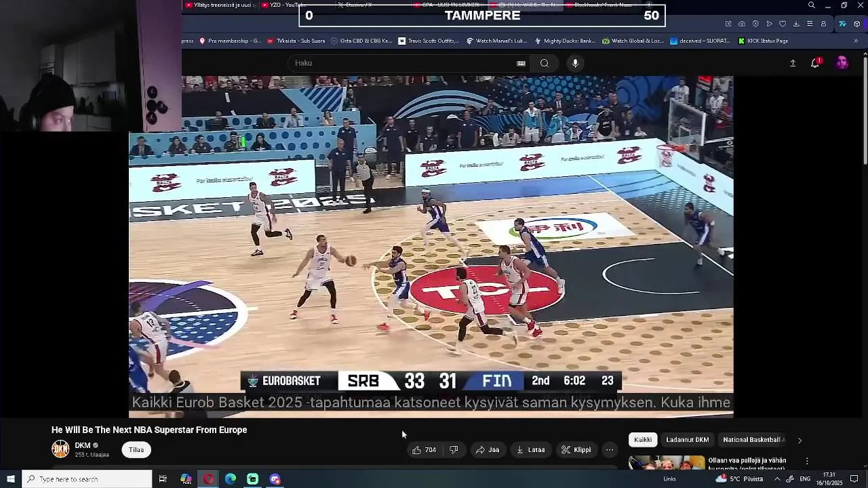868x488 pixels.
Task: Click the Opera snapshot camera icon
Action: tap(742, 24)
